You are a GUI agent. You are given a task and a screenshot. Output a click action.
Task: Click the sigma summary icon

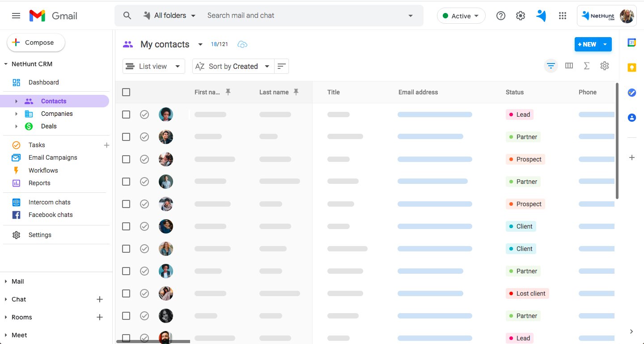click(x=587, y=66)
